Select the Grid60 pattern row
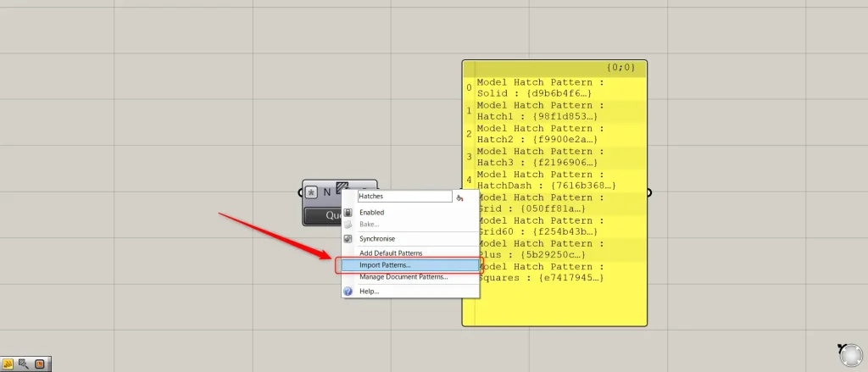The height and width of the screenshot is (372, 868). 563,226
